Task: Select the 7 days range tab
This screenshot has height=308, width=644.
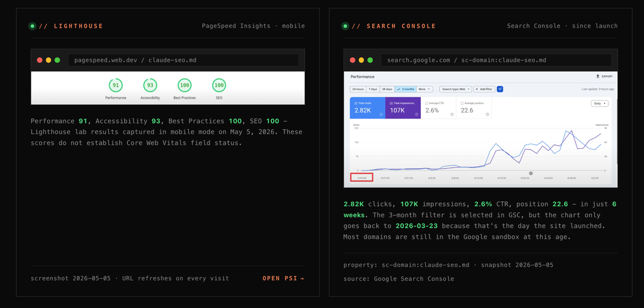Action: [x=373, y=89]
